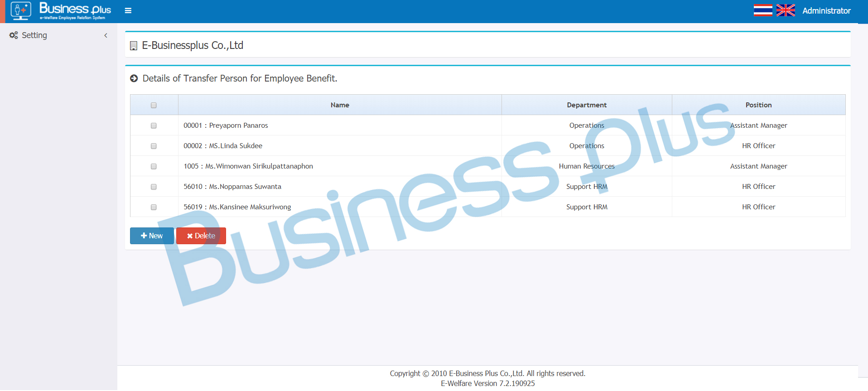This screenshot has width=868, height=391.
Task: Check the box for MS.Linda Sukdee
Action: point(154,146)
